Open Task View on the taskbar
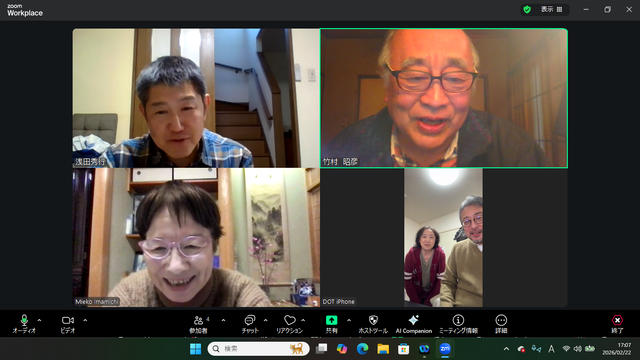Viewport: 640px width, 360px height. coord(322,349)
